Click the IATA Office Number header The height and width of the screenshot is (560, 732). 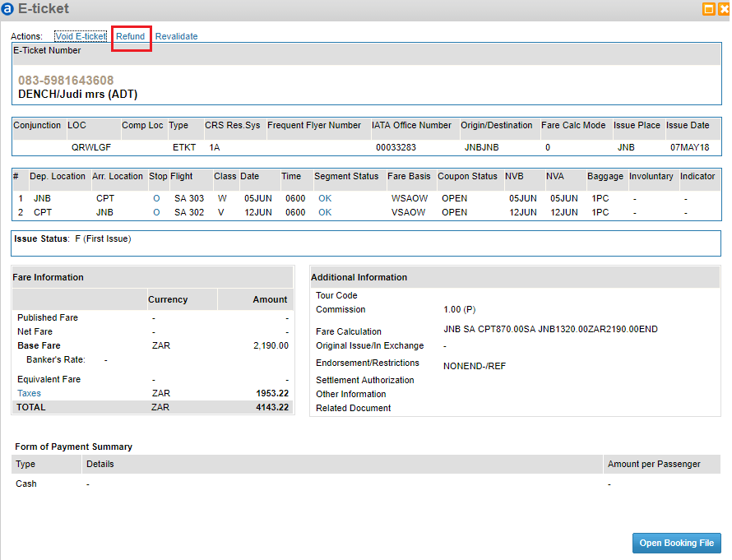click(x=412, y=125)
